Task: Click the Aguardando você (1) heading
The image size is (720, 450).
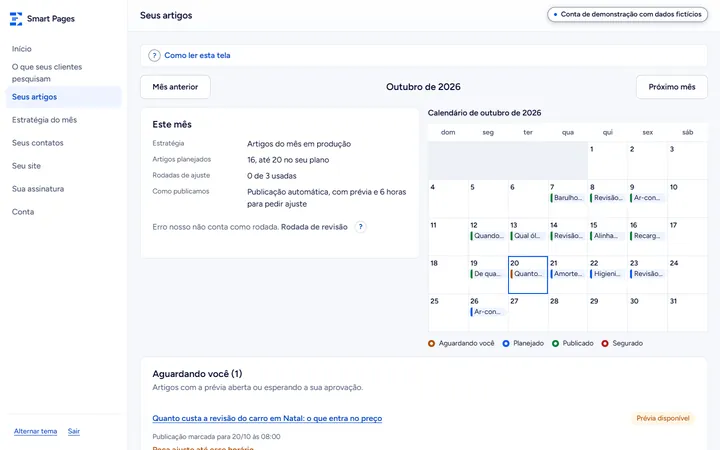Action: tap(197, 374)
